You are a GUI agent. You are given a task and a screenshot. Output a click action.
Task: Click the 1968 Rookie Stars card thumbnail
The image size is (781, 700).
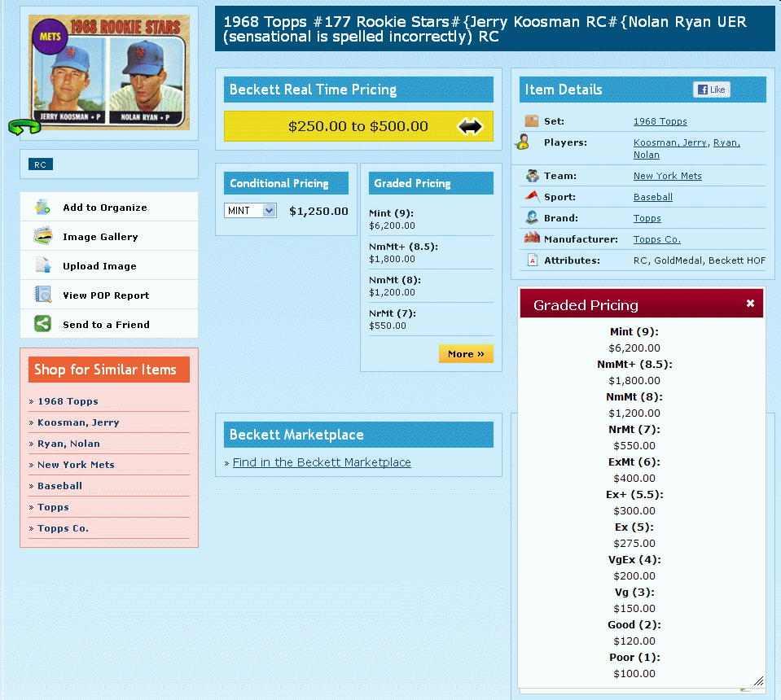pos(109,72)
